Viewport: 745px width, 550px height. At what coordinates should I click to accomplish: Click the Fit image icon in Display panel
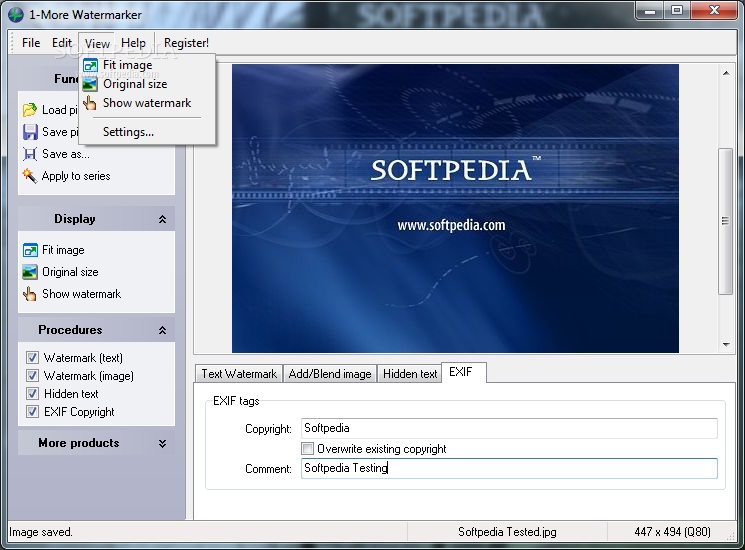click(x=30, y=250)
